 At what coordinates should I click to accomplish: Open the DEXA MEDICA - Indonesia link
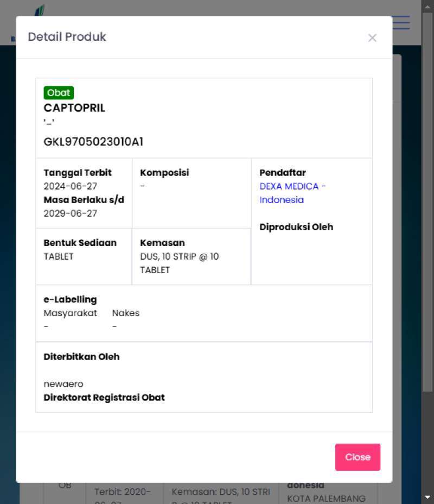(x=292, y=193)
